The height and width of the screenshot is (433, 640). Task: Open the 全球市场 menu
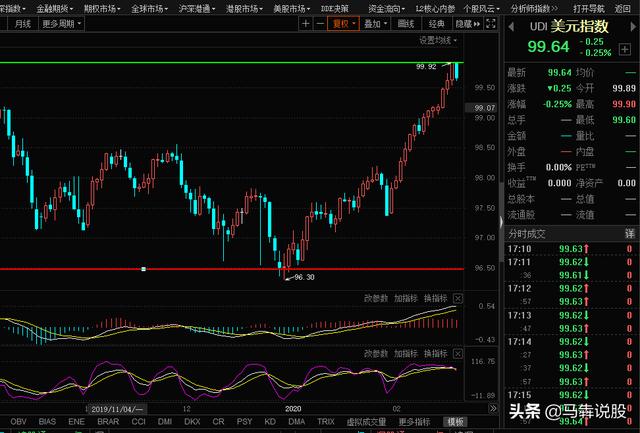click(x=150, y=7)
